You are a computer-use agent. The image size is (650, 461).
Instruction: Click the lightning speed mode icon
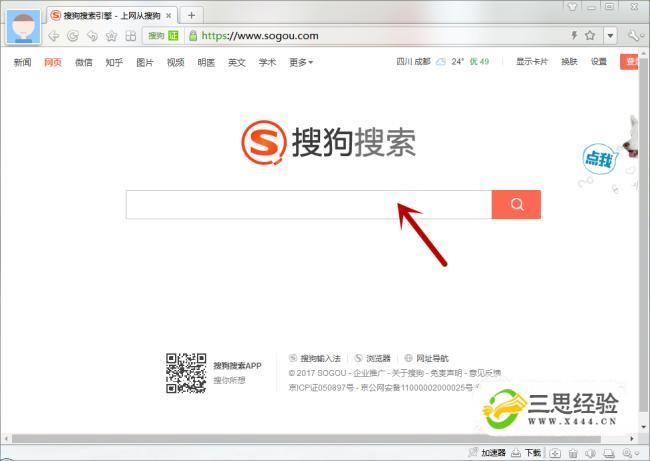coord(573,36)
